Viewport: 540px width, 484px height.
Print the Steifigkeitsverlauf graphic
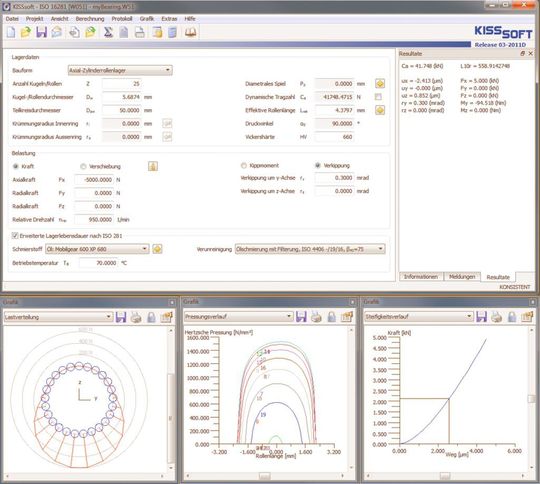point(497,317)
